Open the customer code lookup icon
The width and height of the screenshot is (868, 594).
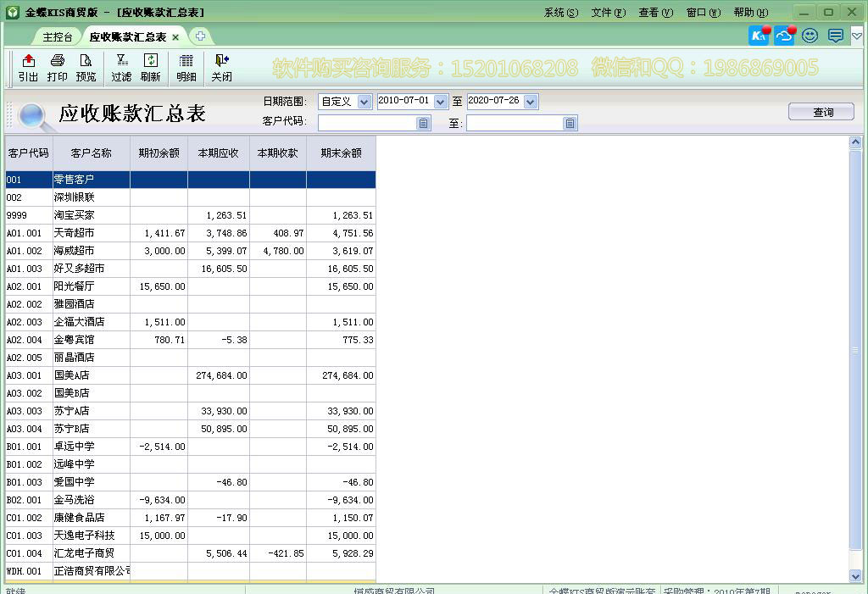pos(422,122)
